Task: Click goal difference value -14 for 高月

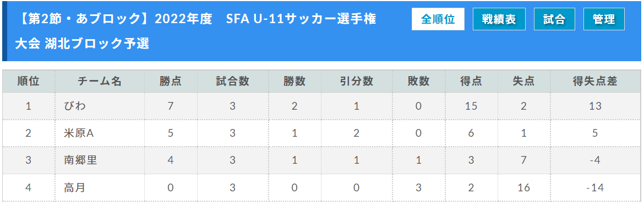Action: (595, 187)
